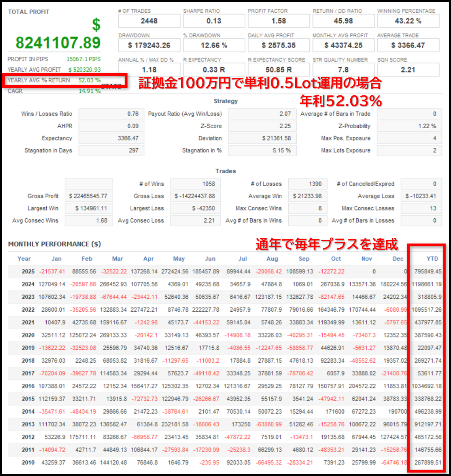Click the 2025 YTD value 795849.45
Screen dimensions: 451x476
tap(428, 272)
